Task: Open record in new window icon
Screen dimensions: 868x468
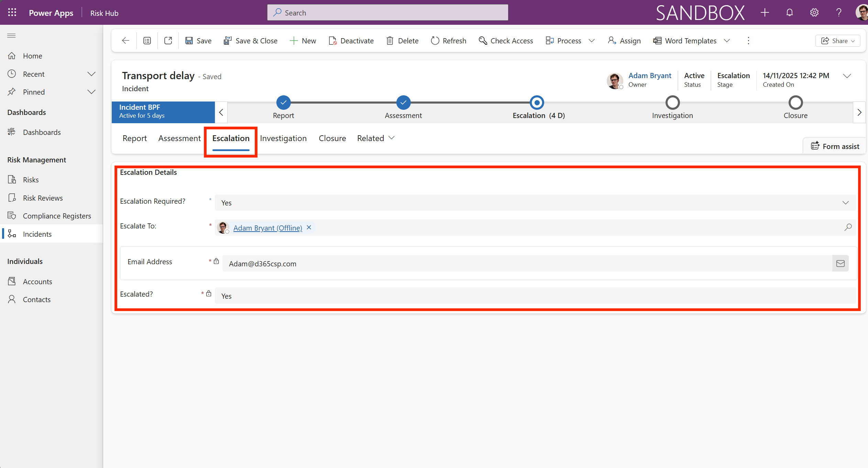Action: tap(168, 41)
